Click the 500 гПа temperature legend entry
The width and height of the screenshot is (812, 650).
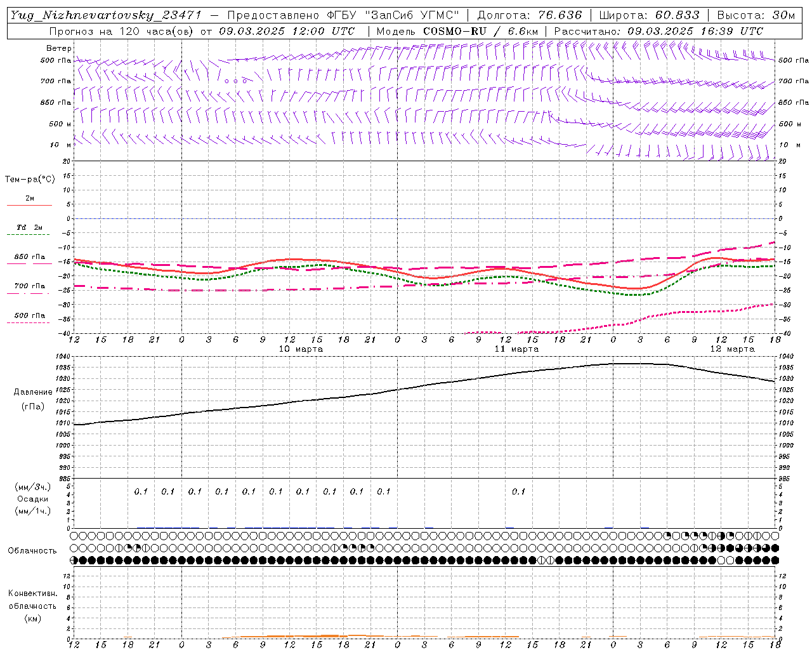tap(30, 315)
